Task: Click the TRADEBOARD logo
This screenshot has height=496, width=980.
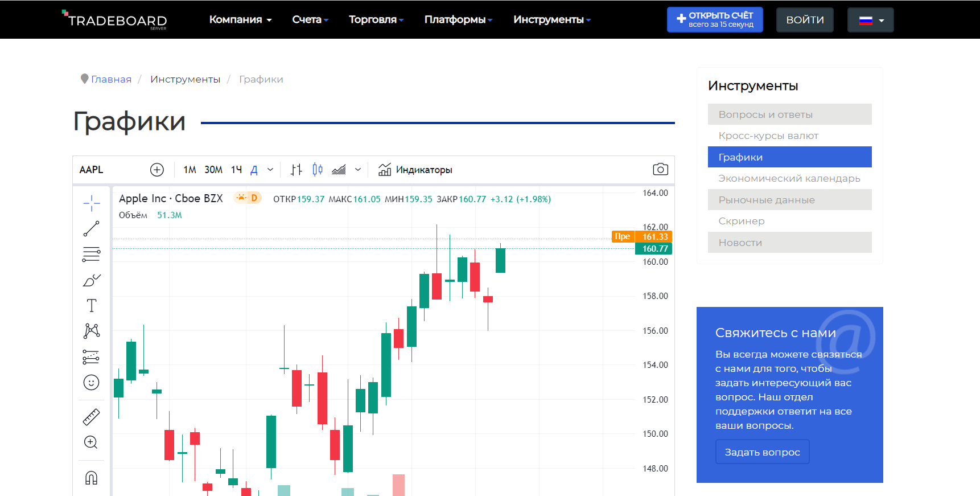Action: [114, 20]
